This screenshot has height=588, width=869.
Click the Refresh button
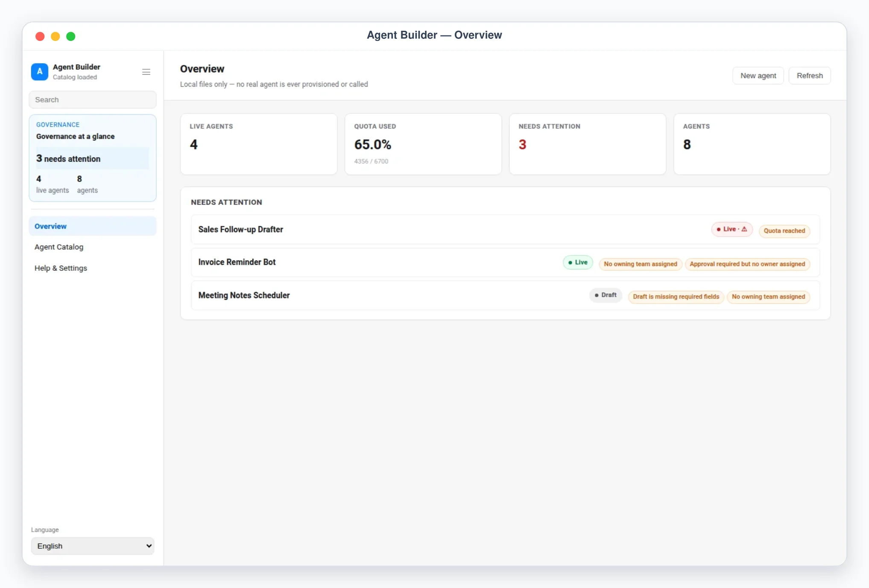coord(810,76)
